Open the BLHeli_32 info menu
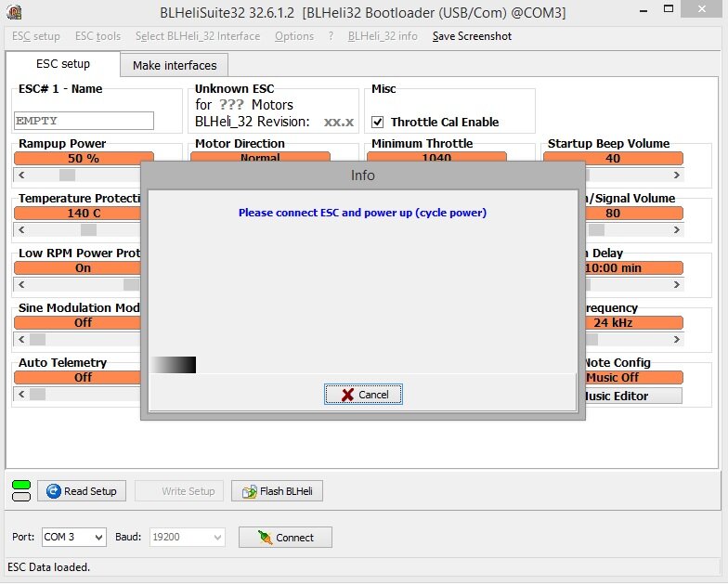Image resolution: width=728 pixels, height=585 pixels. point(383,36)
